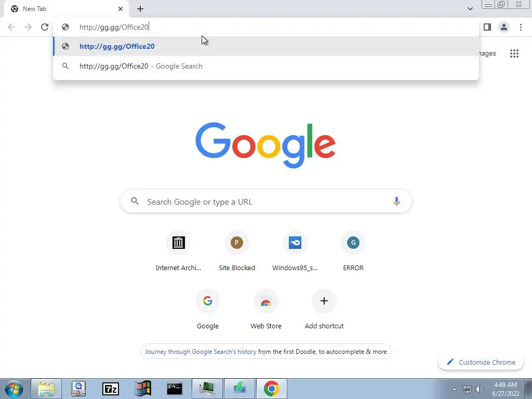Click the taskbar clock showing 4:49 AM
532x399 pixels.
(x=505, y=389)
